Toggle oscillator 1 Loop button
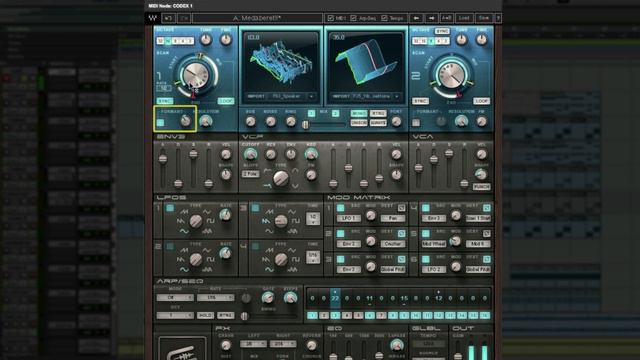Viewport: 640px width, 360px height. (226, 100)
